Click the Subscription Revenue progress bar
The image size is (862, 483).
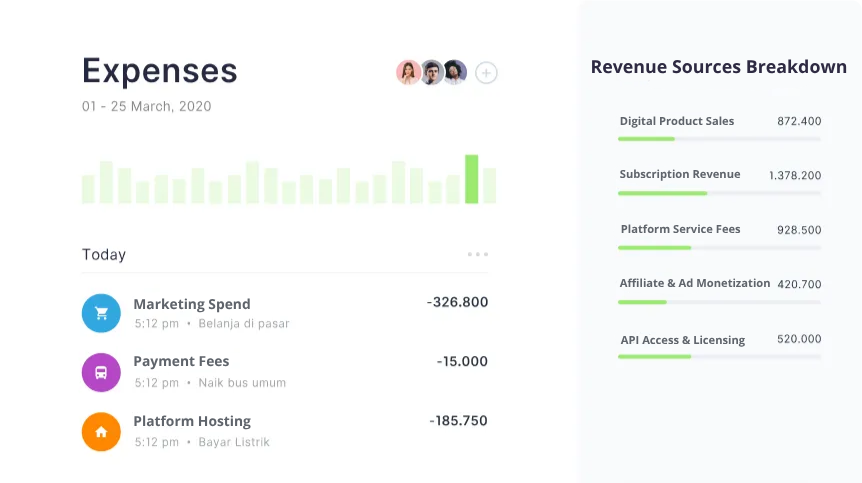pos(719,193)
